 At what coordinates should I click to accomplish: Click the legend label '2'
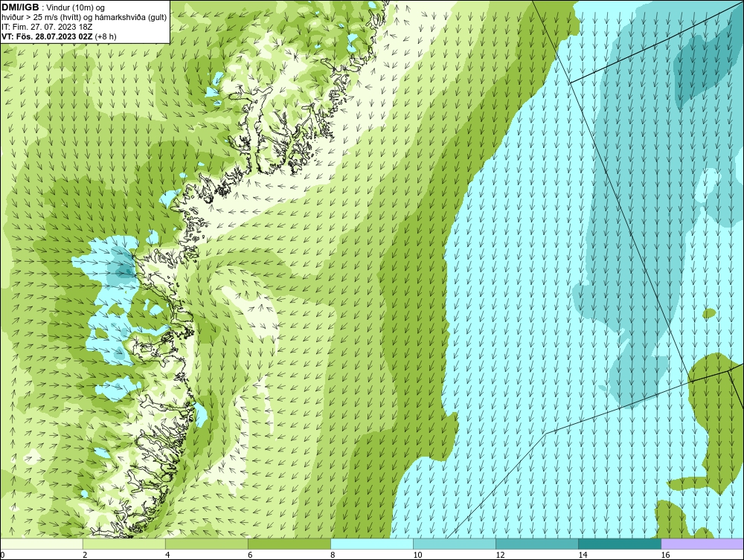point(85,555)
